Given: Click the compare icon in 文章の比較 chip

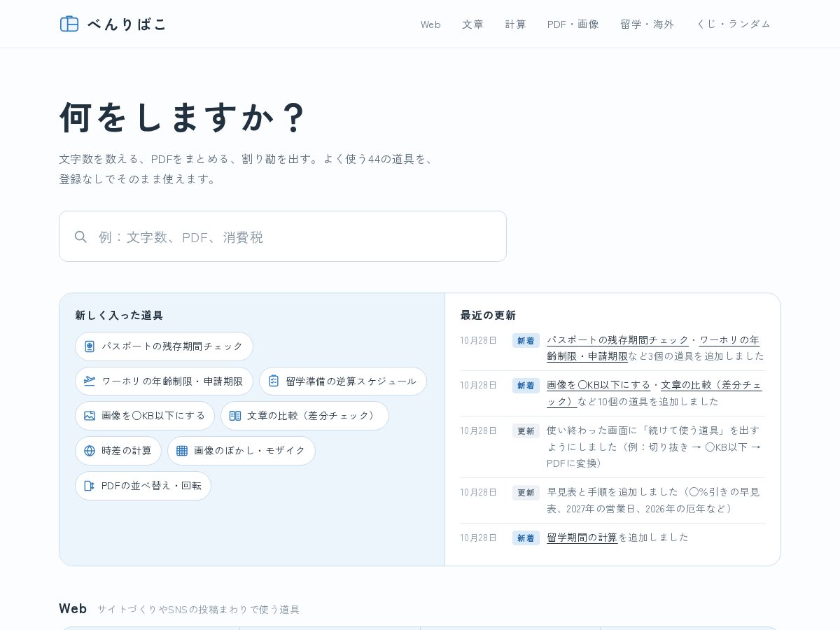Looking at the screenshot, I should coord(235,416).
